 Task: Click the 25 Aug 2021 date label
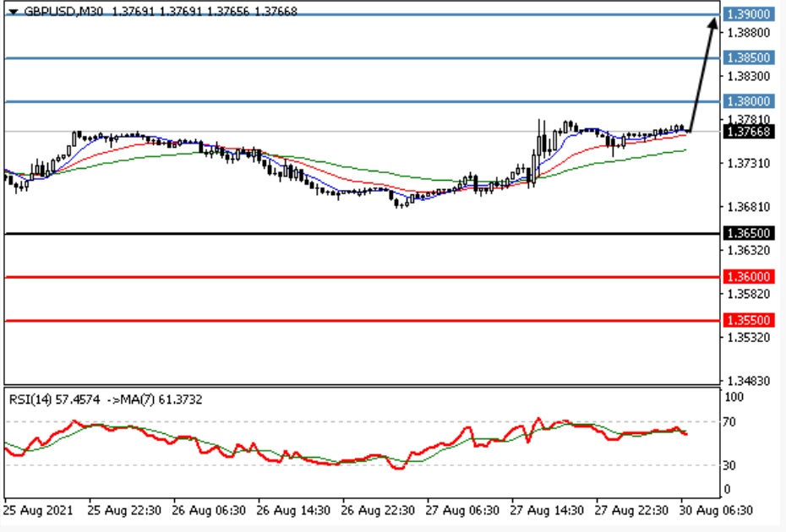[38, 510]
